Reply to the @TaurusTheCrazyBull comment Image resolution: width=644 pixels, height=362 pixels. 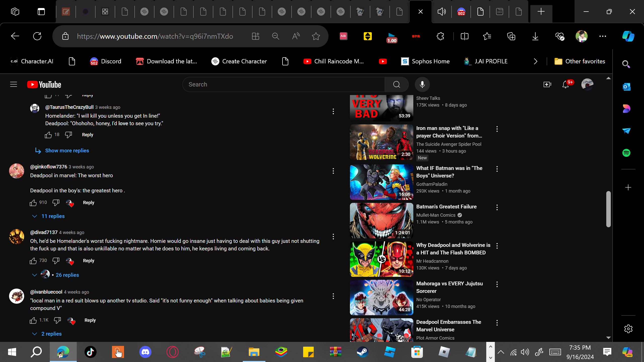coord(88,135)
